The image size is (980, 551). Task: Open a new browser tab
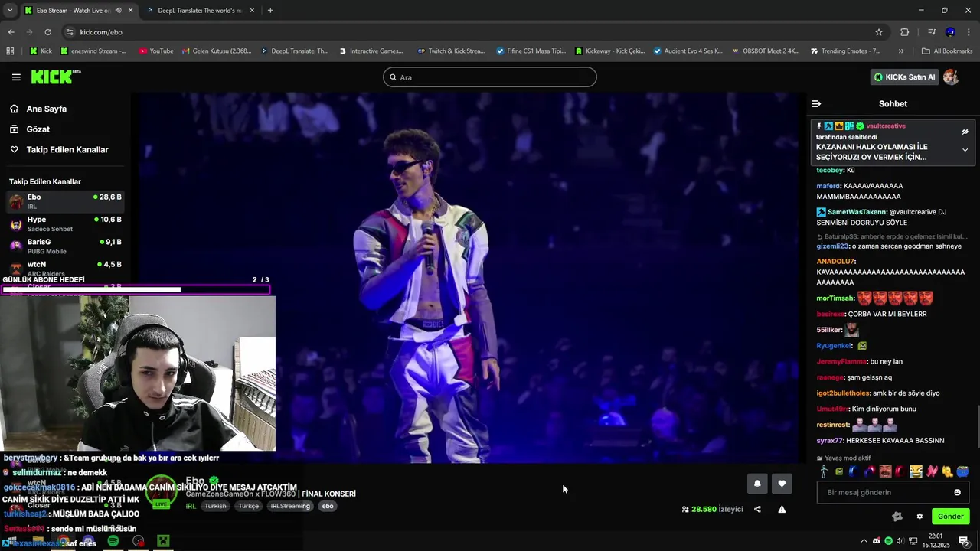pyautogui.click(x=270, y=11)
